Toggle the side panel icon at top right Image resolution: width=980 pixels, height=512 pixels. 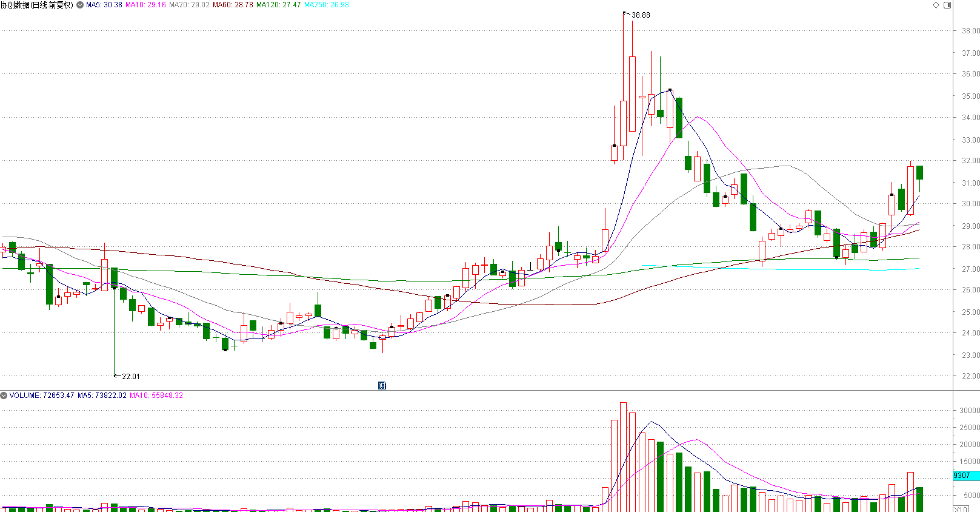click(x=947, y=5)
